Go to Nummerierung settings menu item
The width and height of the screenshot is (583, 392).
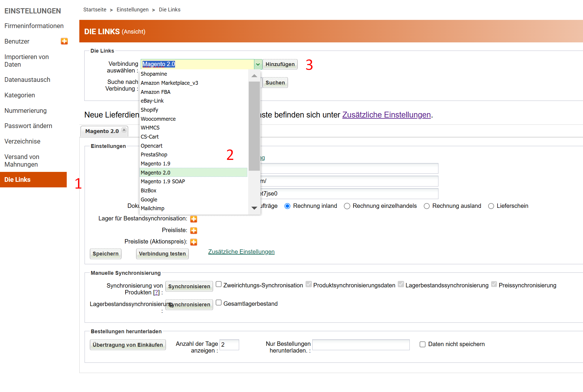(25, 111)
